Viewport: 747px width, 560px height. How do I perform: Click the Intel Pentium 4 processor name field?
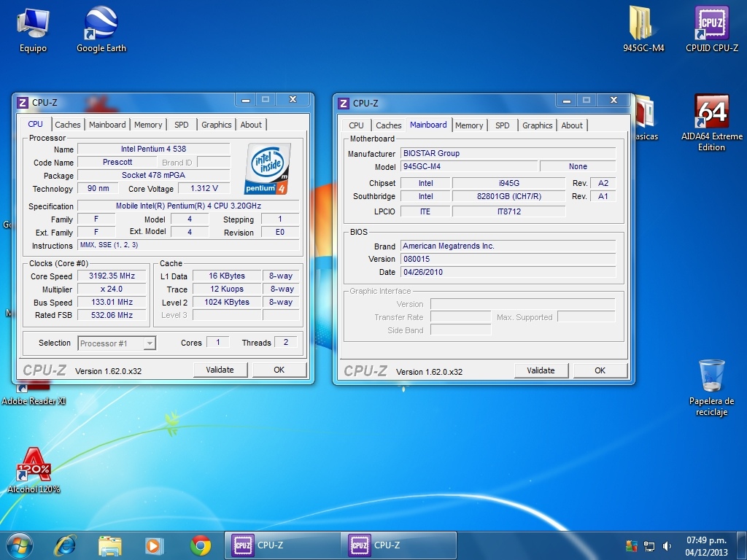(x=153, y=149)
